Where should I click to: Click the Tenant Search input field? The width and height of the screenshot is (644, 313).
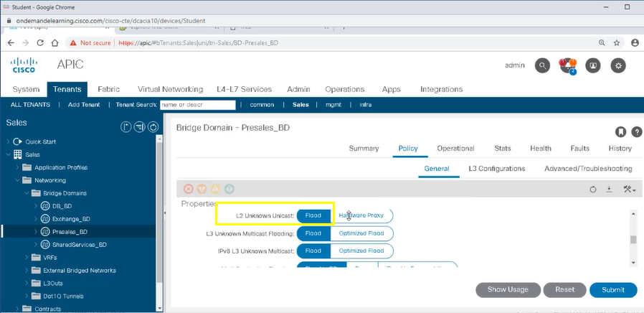[x=197, y=105]
